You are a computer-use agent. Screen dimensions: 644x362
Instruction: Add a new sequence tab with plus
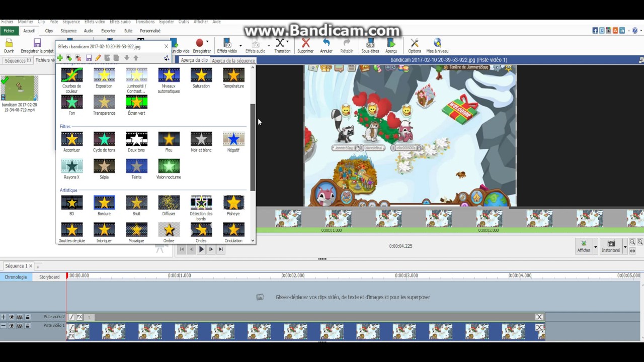pos(38,266)
